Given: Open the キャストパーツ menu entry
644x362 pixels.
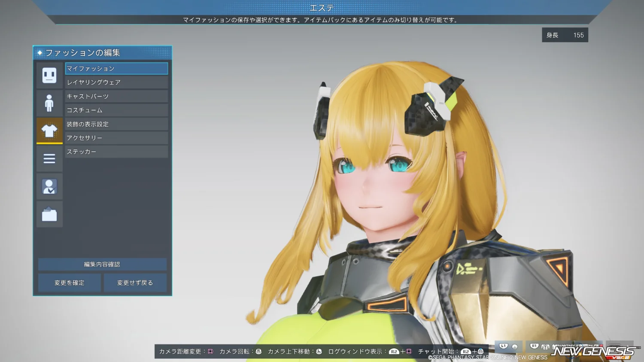Looking at the screenshot, I should [116, 96].
